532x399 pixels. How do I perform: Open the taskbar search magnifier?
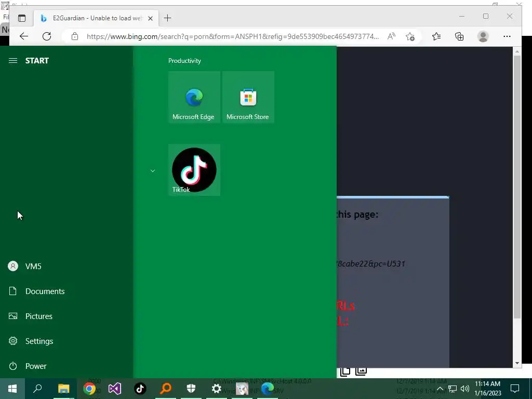[x=37, y=389]
